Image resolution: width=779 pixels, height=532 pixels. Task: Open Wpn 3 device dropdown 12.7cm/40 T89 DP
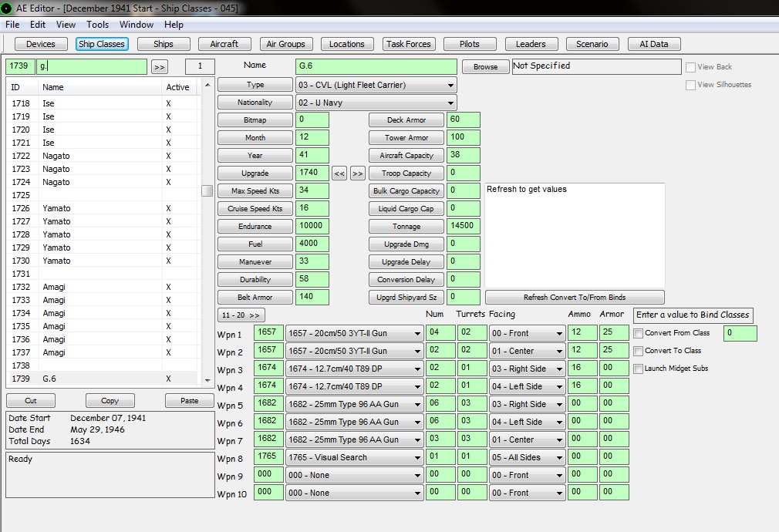coord(354,369)
